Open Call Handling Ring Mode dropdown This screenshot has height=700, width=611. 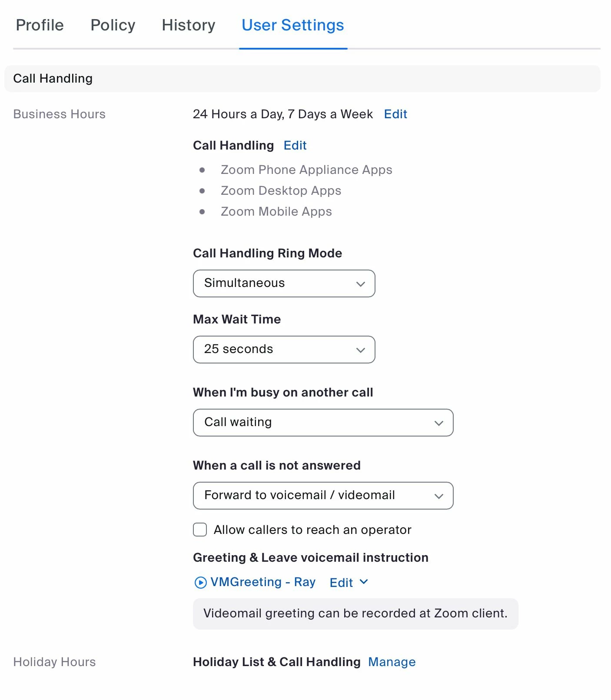click(x=283, y=283)
